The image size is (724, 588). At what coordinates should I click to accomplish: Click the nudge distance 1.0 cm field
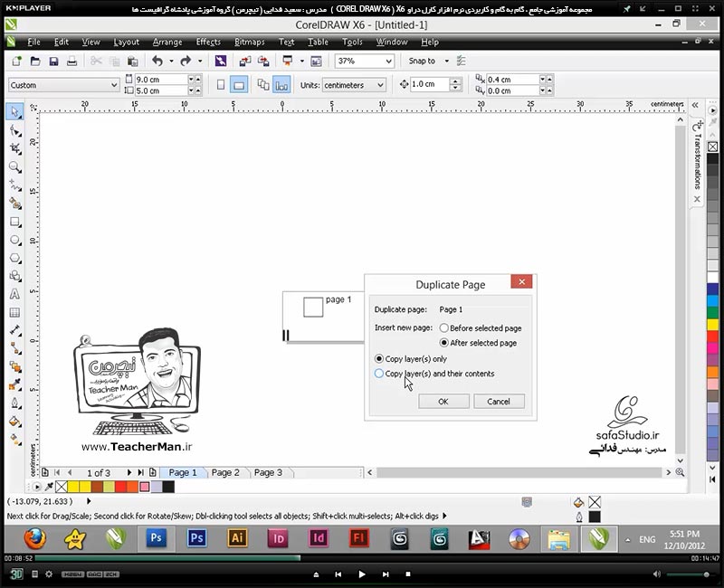click(431, 84)
